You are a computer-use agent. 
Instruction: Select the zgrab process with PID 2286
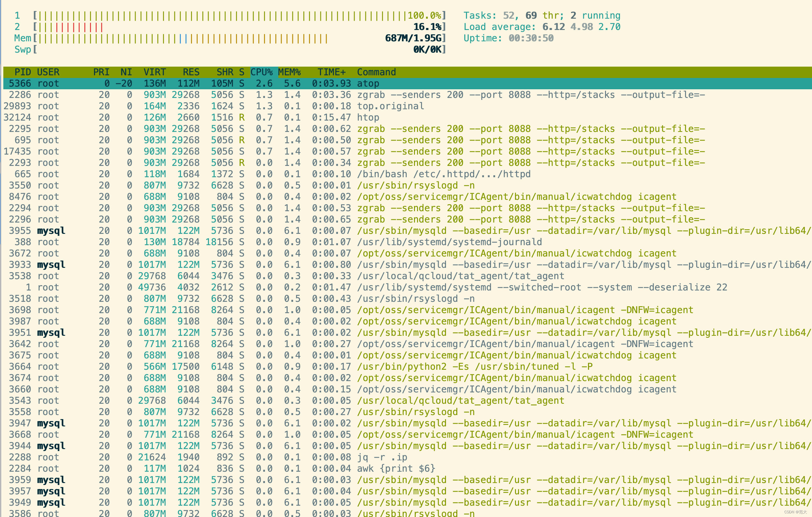coord(407,95)
